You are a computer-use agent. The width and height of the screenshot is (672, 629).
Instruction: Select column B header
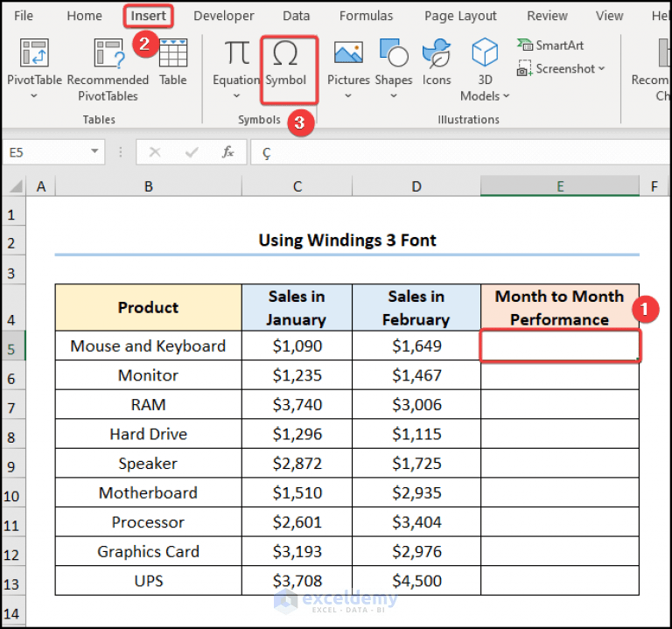pos(149,186)
